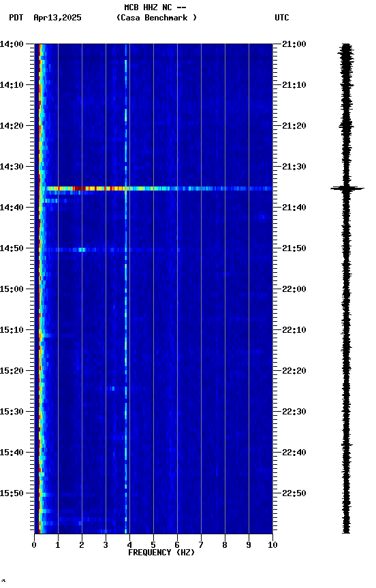376x588 pixels.
Task: Click the date "Apr13,2025"
Action: (57, 18)
